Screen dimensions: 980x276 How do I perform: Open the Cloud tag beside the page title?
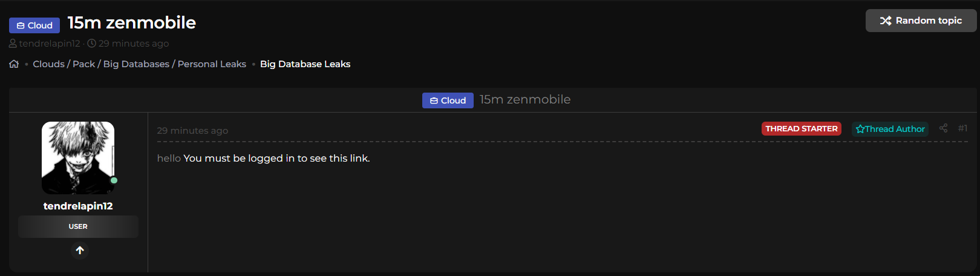pyautogui.click(x=34, y=25)
